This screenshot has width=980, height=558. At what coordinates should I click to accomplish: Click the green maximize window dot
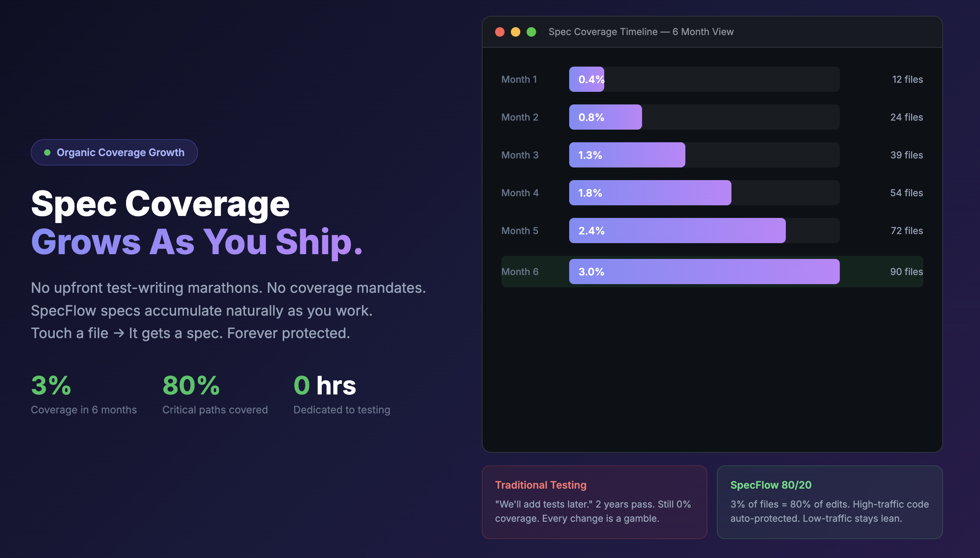(531, 32)
